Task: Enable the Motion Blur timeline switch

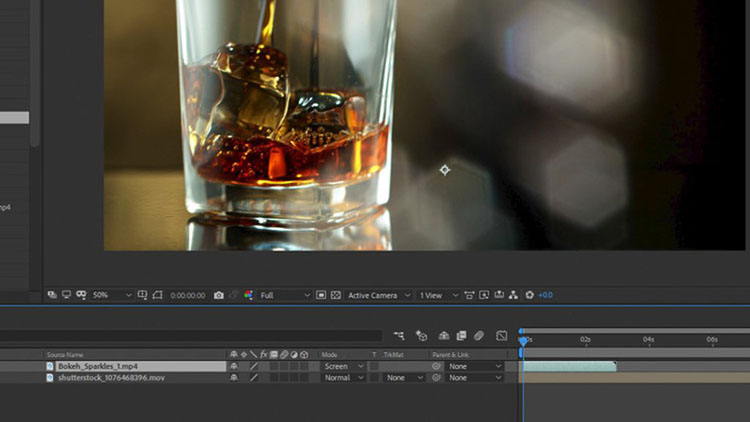Action: [x=479, y=336]
